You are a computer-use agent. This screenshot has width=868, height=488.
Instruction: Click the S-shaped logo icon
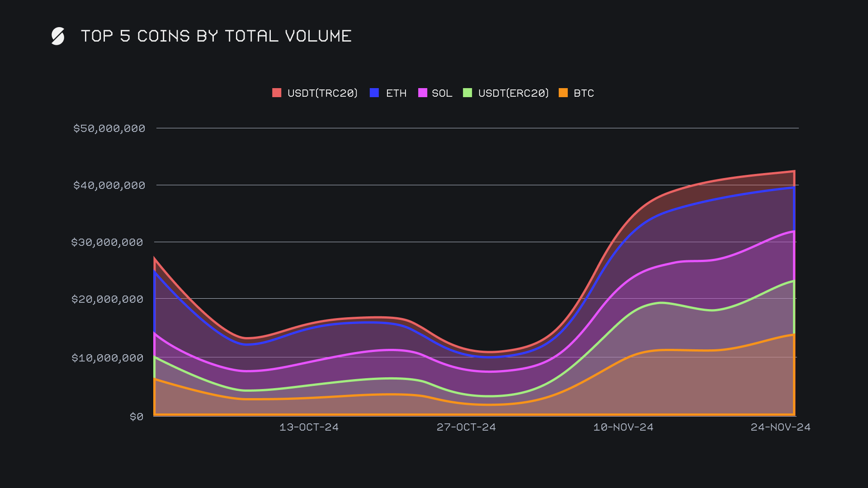coord(58,36)
